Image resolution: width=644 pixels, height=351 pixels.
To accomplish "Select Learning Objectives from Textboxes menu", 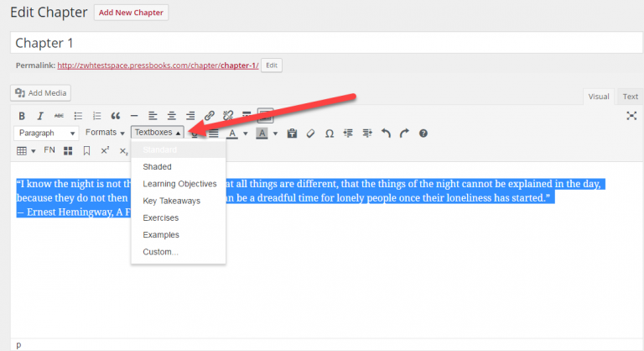I will coord(179,184).
